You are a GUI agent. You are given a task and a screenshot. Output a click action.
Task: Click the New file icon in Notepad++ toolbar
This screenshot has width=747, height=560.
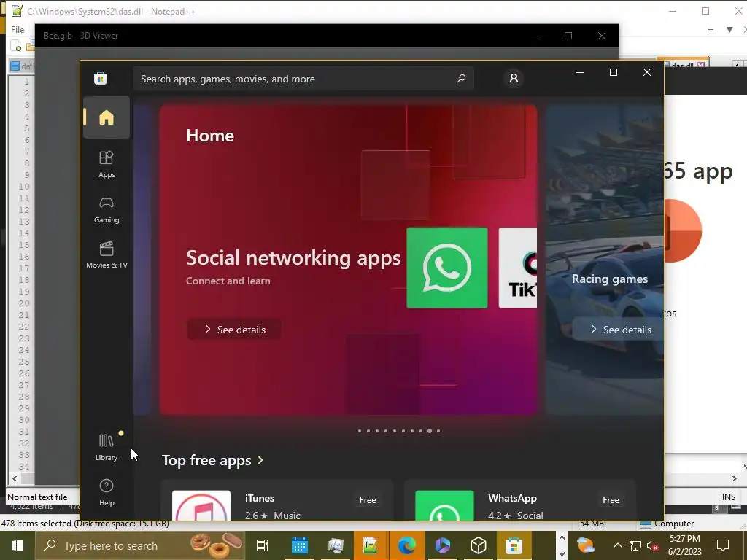point(16,46)
